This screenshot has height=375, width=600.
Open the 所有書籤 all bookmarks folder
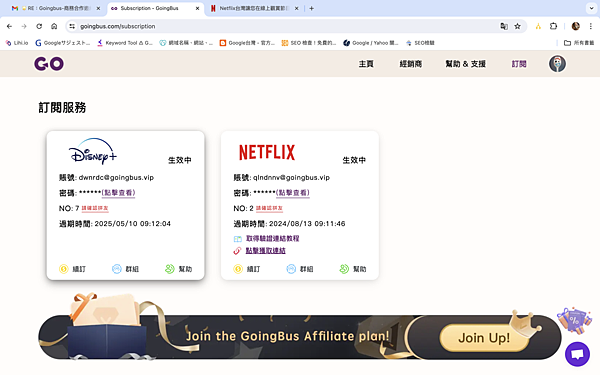(x=579, y=43)
